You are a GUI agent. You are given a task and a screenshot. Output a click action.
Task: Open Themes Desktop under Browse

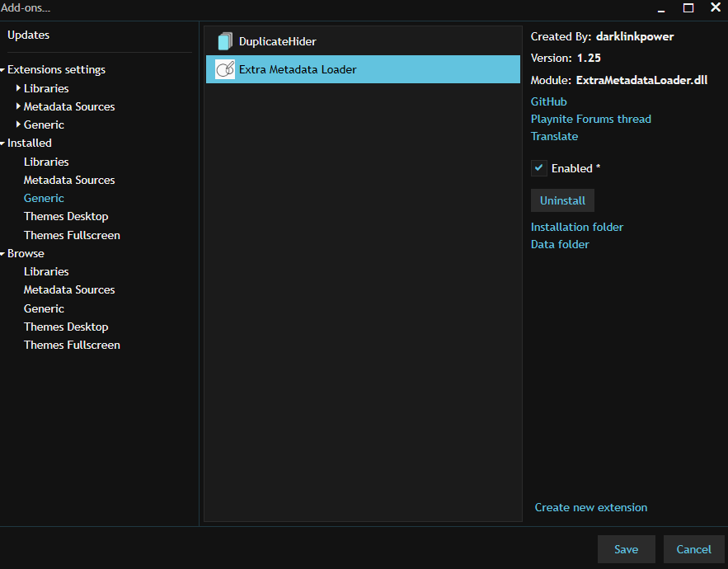(x=66, y=327)
